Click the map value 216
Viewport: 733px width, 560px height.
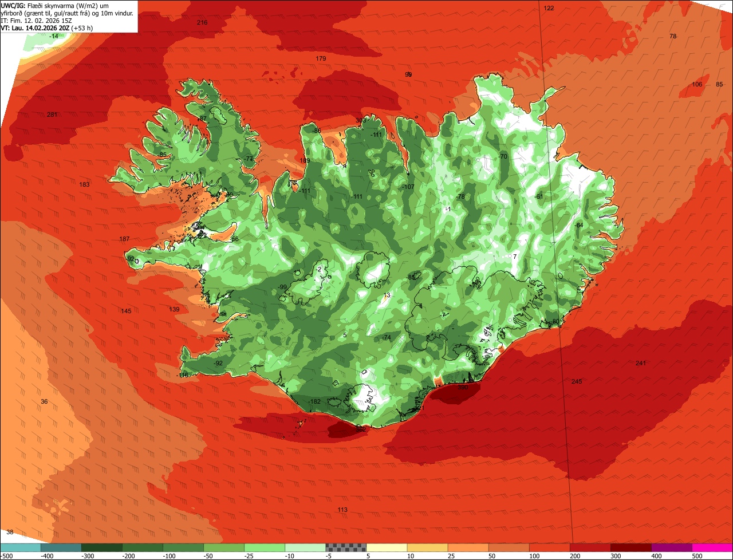202,22
